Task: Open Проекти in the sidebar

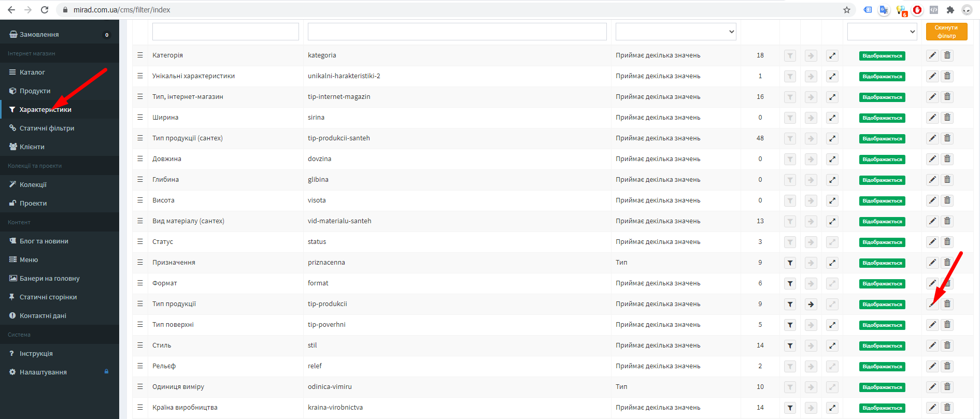Action: [60, 203]
